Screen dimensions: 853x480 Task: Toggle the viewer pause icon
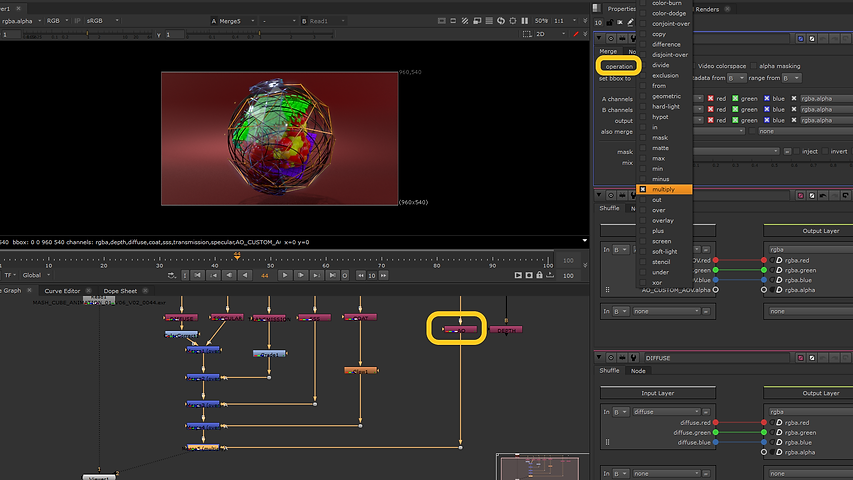click(x=524, y=21)
